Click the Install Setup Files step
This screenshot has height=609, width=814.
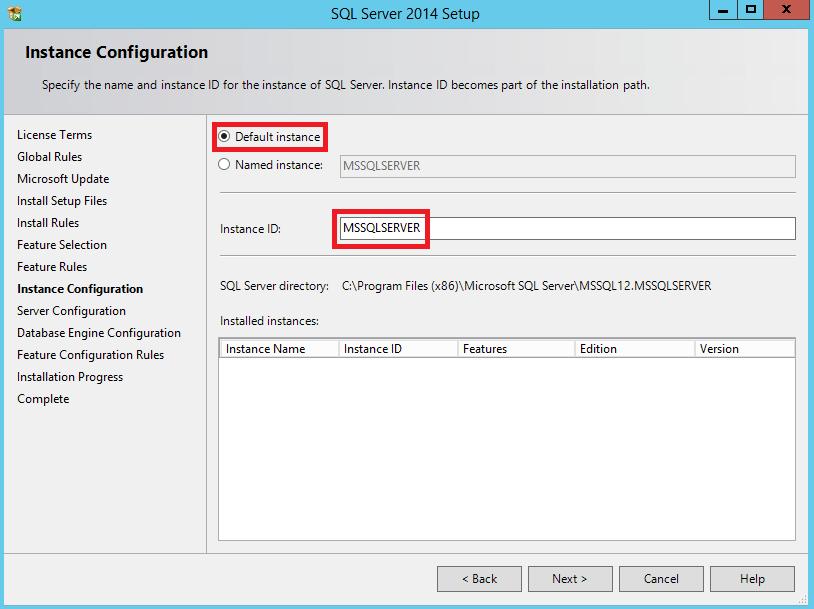62,201
